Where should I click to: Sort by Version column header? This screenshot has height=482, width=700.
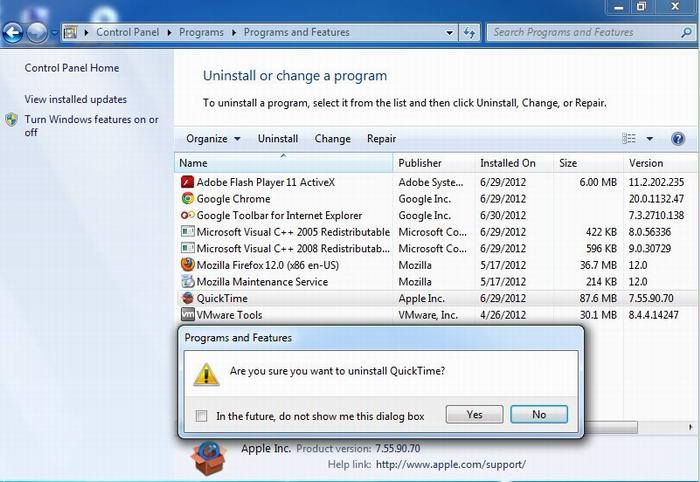tap(661, 163)
